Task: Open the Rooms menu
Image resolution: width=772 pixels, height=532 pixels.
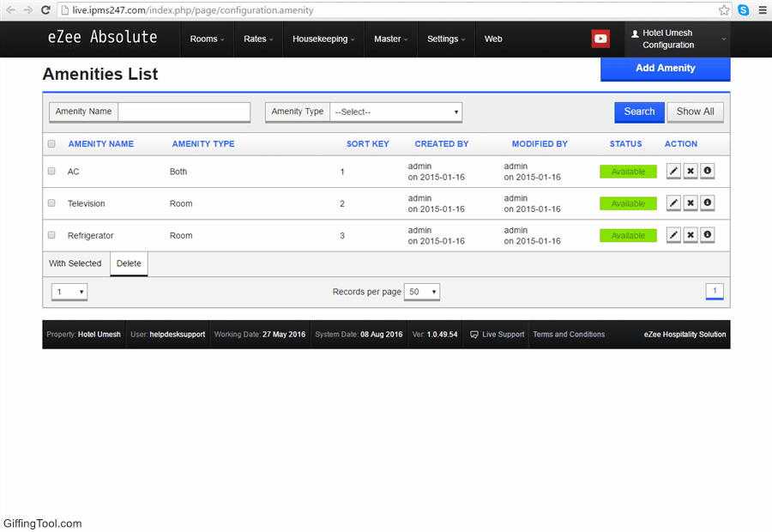Action: 207,39
